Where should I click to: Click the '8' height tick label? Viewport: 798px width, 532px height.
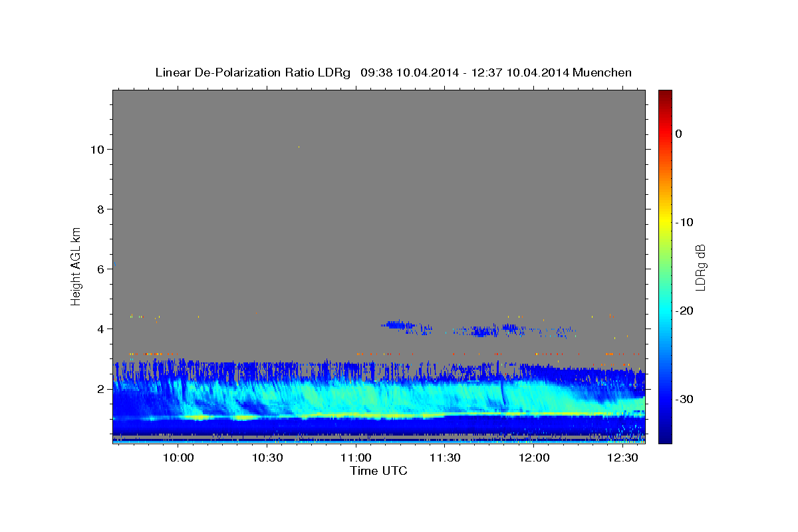101,209
